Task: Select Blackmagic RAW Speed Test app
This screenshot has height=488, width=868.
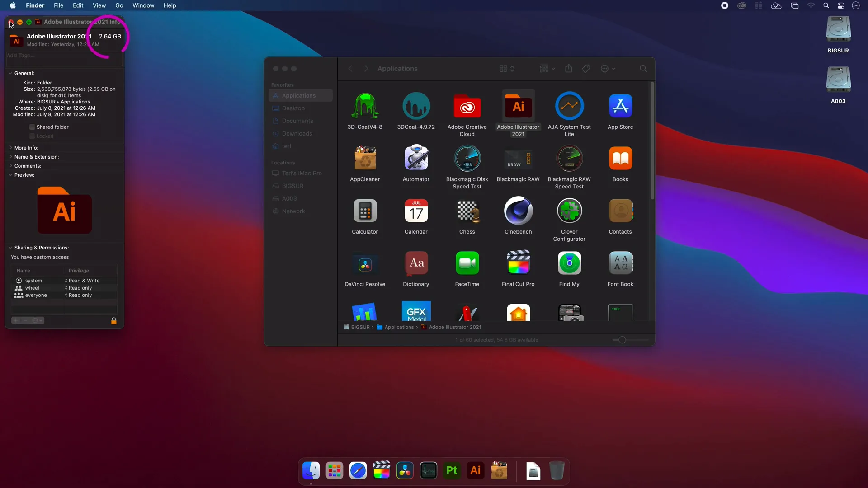Action: (x=569, y=158)
